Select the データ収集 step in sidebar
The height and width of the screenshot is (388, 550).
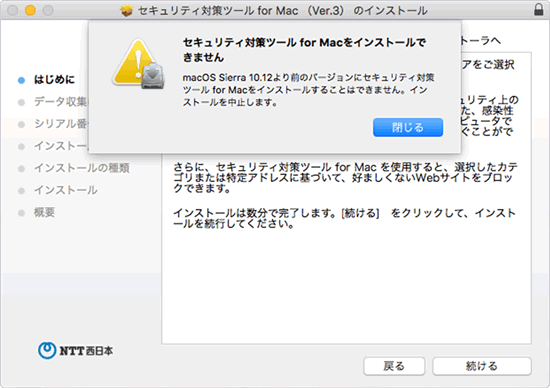tap(60, 102)
